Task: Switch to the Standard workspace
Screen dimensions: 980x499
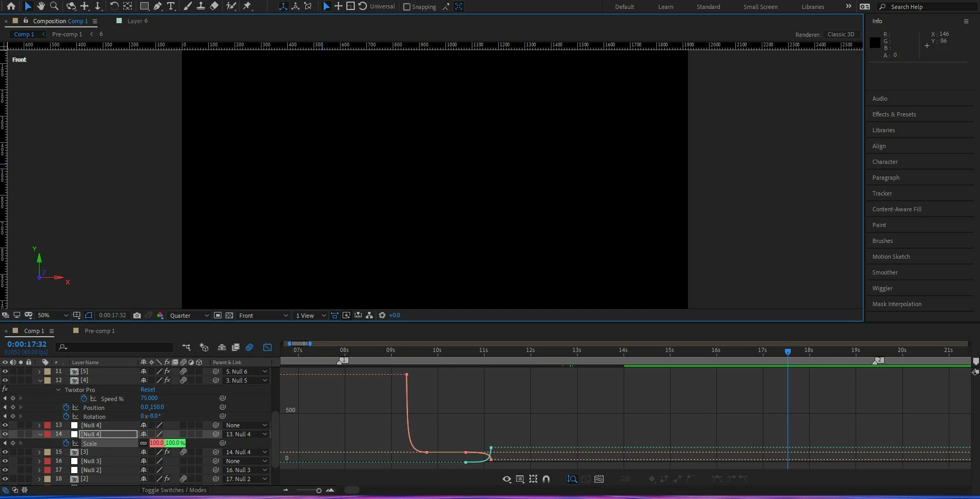Action: point(708,7)
